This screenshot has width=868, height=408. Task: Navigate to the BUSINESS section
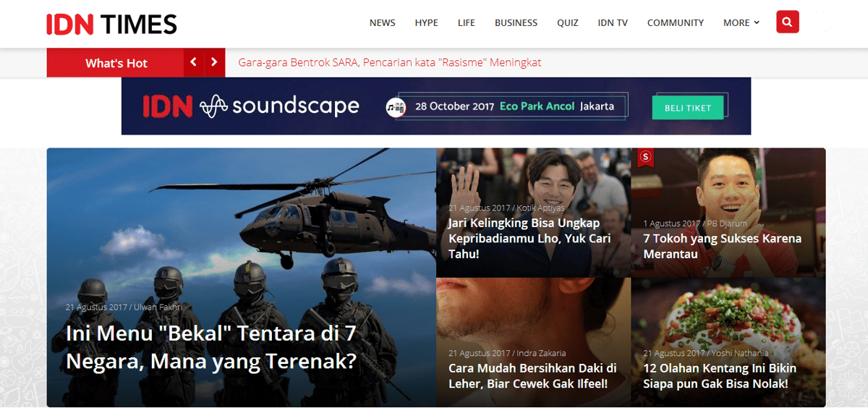tap(516, 23)
